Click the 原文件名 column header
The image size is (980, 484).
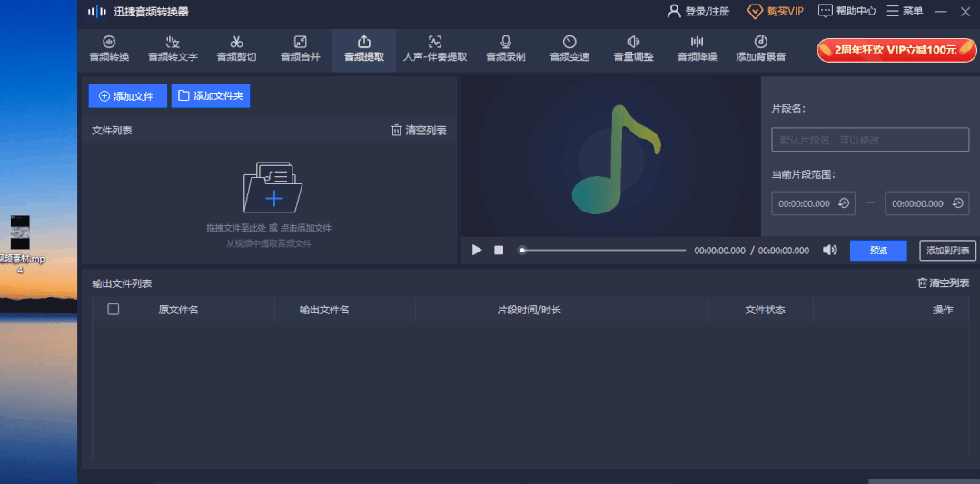[179, 309]
